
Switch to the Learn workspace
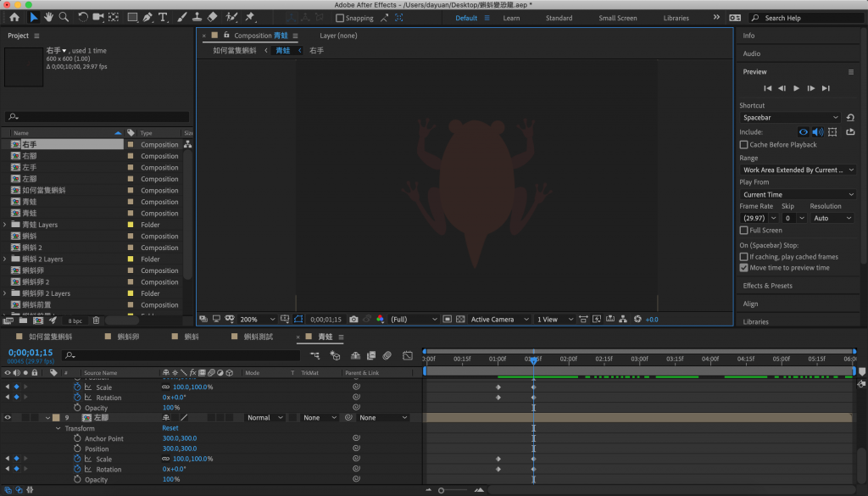(511, 19)
